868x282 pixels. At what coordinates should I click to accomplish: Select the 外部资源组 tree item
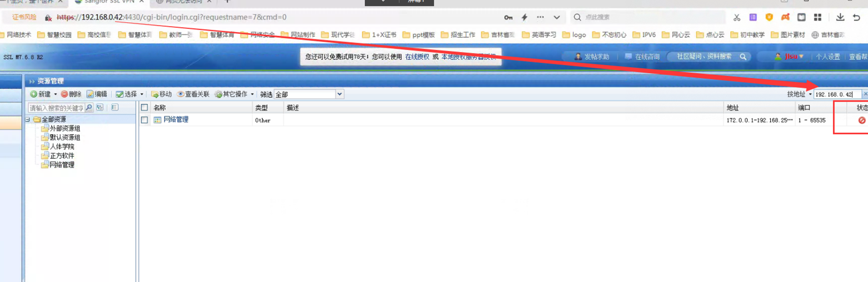point(65,129)
